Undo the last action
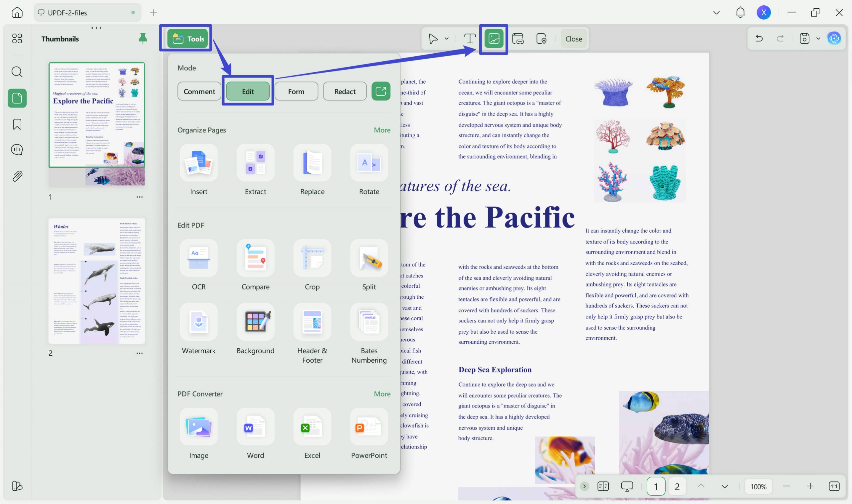 coord(759,38)
